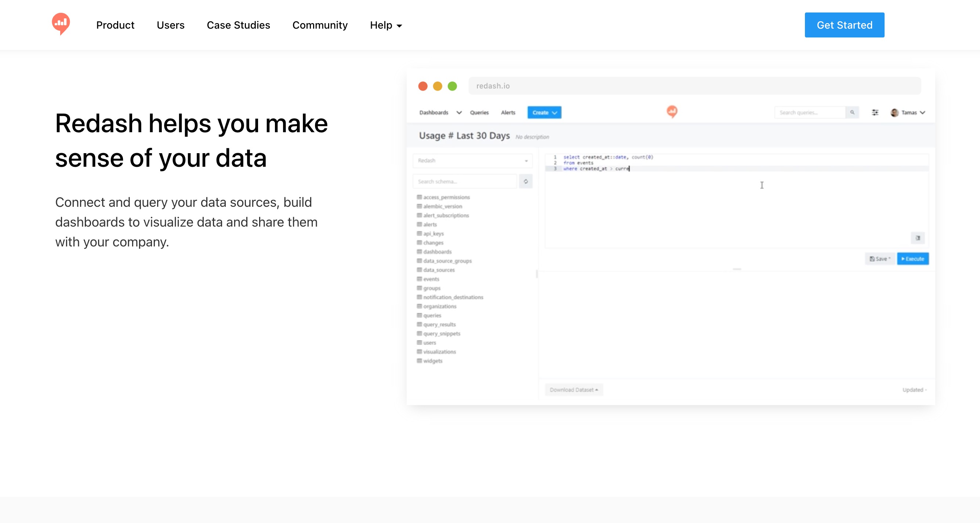
Task: Visit the Community page
Action: 320,25
